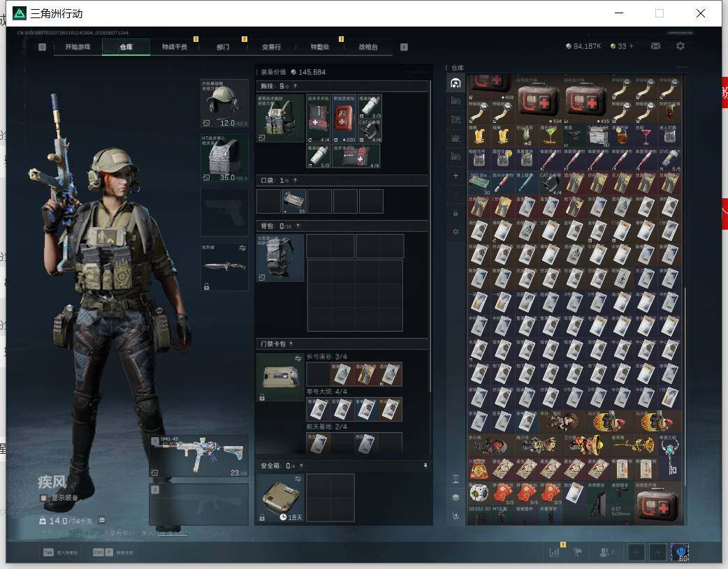Select the empty pistol slot
728x569 pixels.
click(224, 212)
